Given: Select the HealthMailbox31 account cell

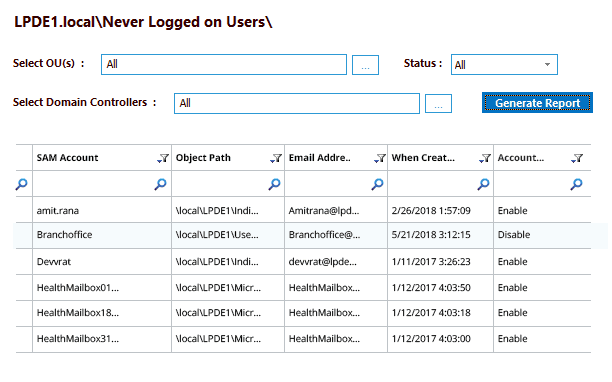Looking at the screenshot, I should 102,338.
